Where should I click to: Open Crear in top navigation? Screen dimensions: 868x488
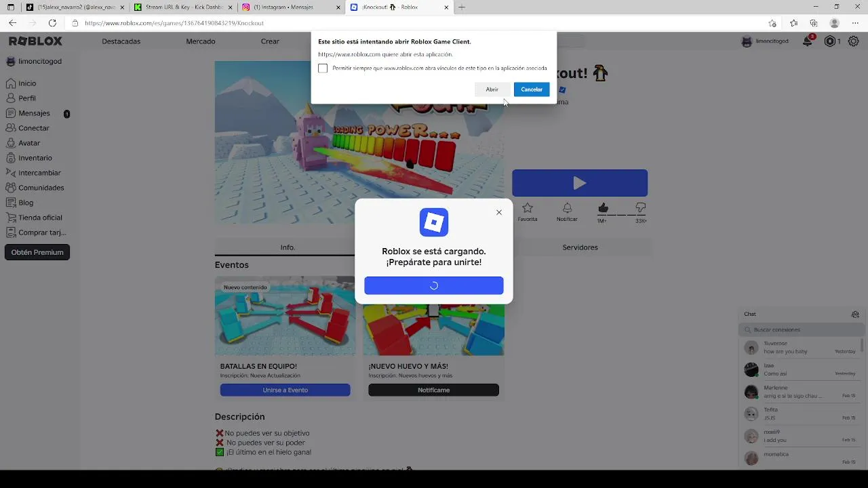coord(270,41)
